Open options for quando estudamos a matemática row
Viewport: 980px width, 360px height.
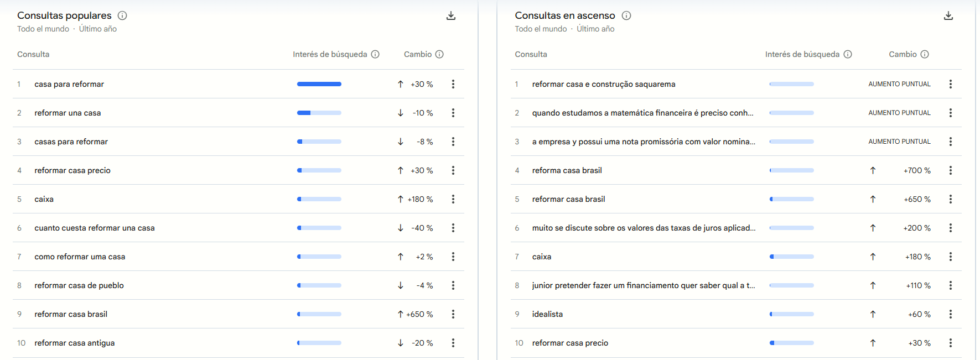951,113
